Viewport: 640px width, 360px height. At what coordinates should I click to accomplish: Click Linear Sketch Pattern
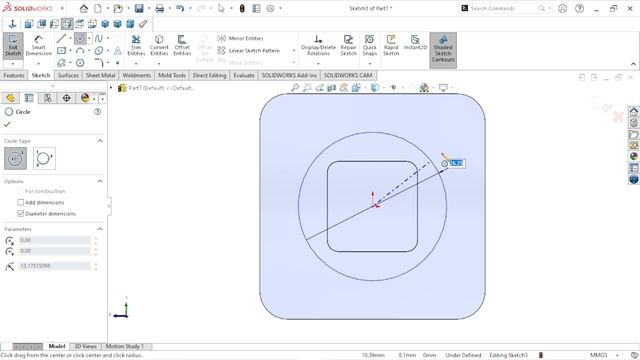tap(249, 51)
